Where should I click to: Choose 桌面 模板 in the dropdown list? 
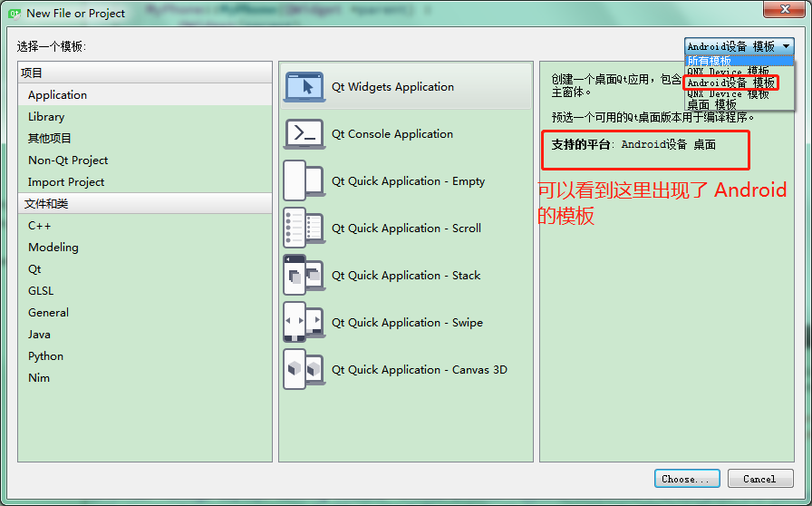click(739, 104)
